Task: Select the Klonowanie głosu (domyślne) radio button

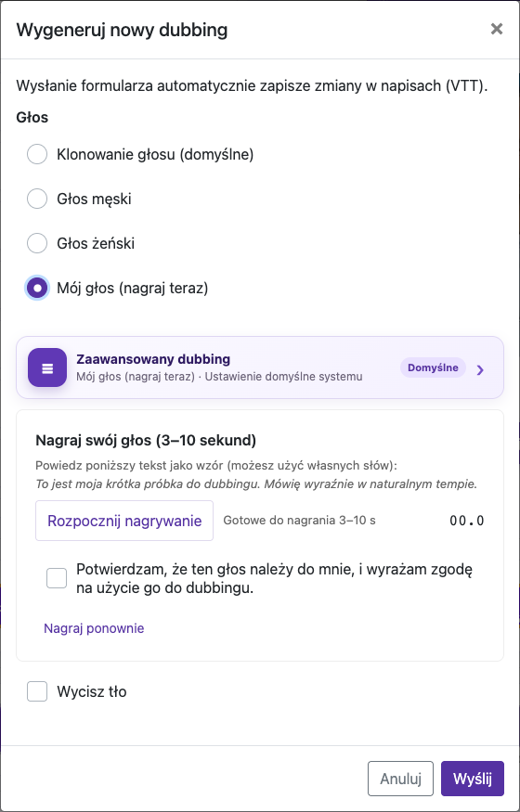Action: [x=37, y=154]
